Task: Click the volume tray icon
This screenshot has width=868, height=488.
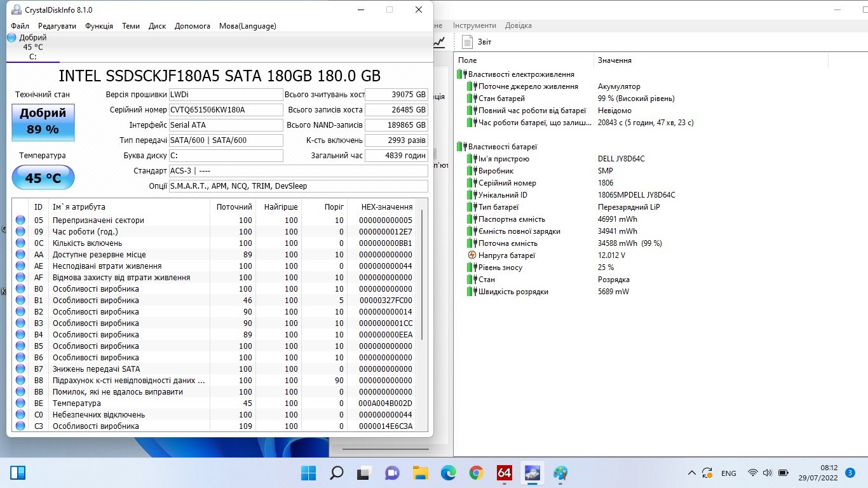Action: pos(767,473)
